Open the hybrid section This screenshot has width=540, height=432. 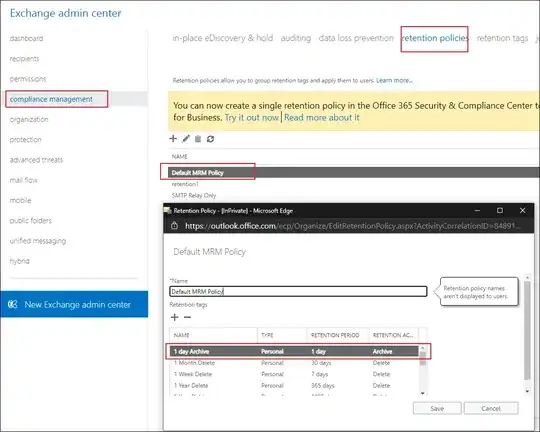click(x=20, y=261)
